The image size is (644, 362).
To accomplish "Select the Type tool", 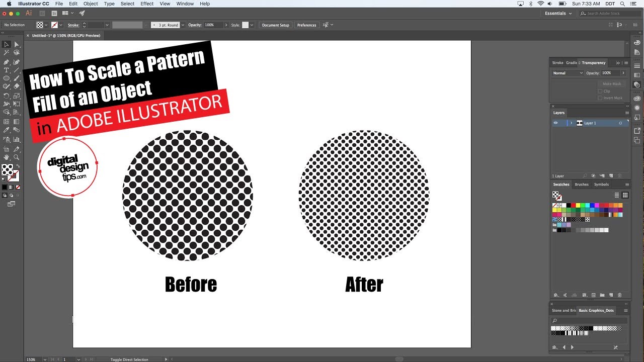I will click(x=6, y=70).
